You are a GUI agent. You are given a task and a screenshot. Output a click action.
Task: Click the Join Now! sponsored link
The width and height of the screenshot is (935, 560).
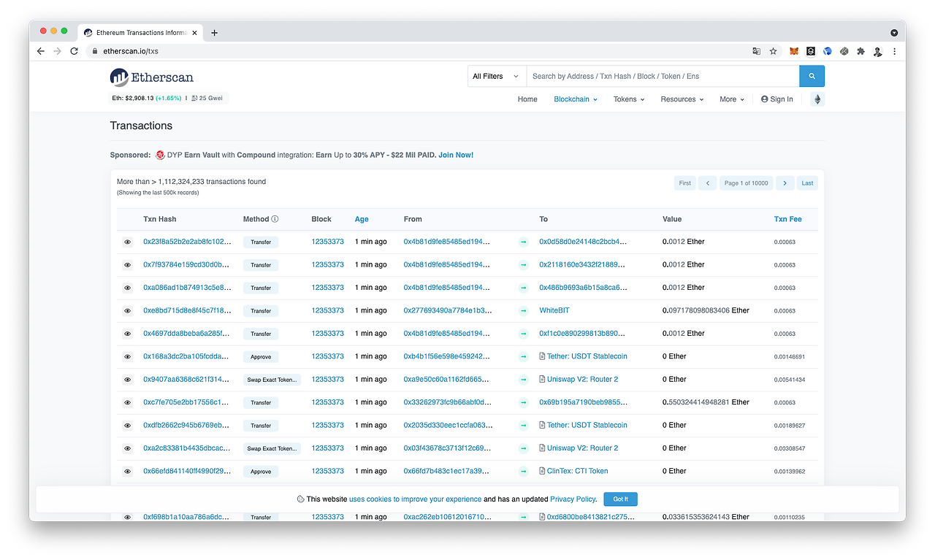click(456, 155)
